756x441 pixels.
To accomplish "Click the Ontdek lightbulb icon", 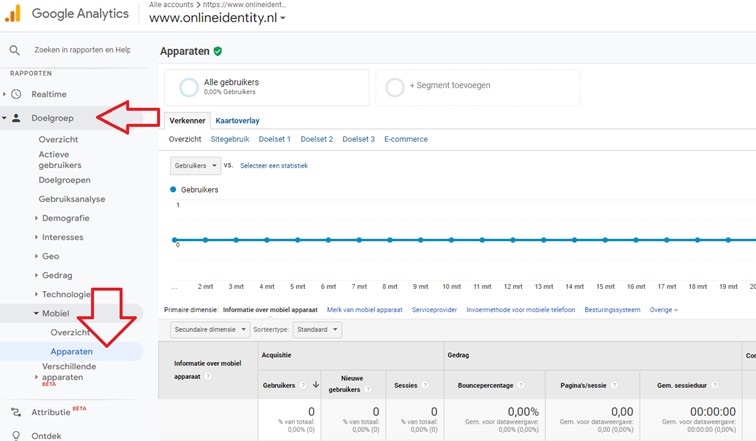I will pyautogui.click(x=16, y=435).
